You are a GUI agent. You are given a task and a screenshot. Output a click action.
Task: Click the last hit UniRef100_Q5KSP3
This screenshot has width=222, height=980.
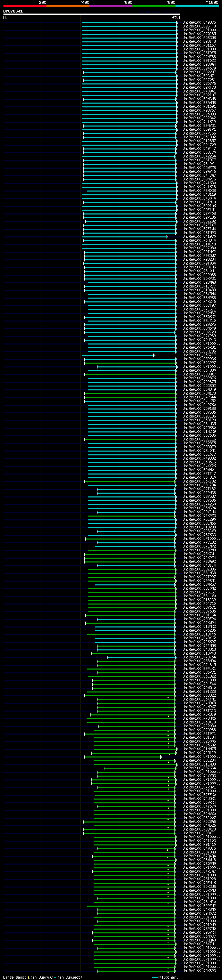[x=199, y=971]
